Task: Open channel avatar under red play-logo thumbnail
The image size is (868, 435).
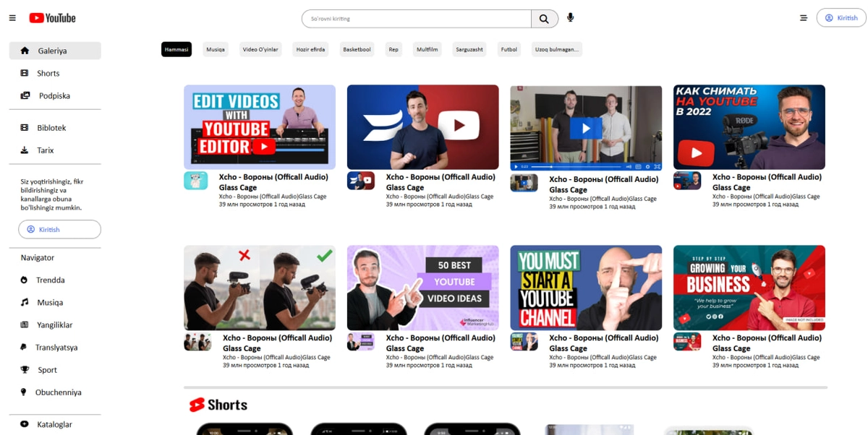Action: coord(360,181)
